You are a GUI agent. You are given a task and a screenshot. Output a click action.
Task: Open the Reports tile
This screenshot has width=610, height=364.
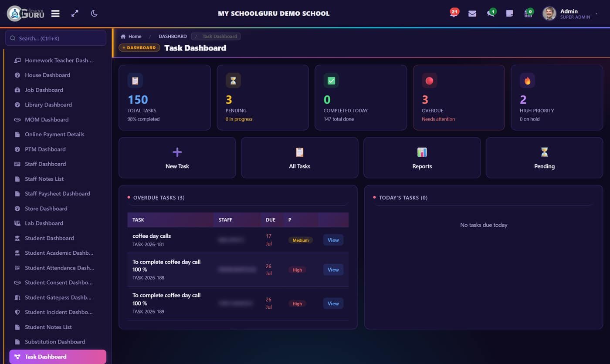422,158
